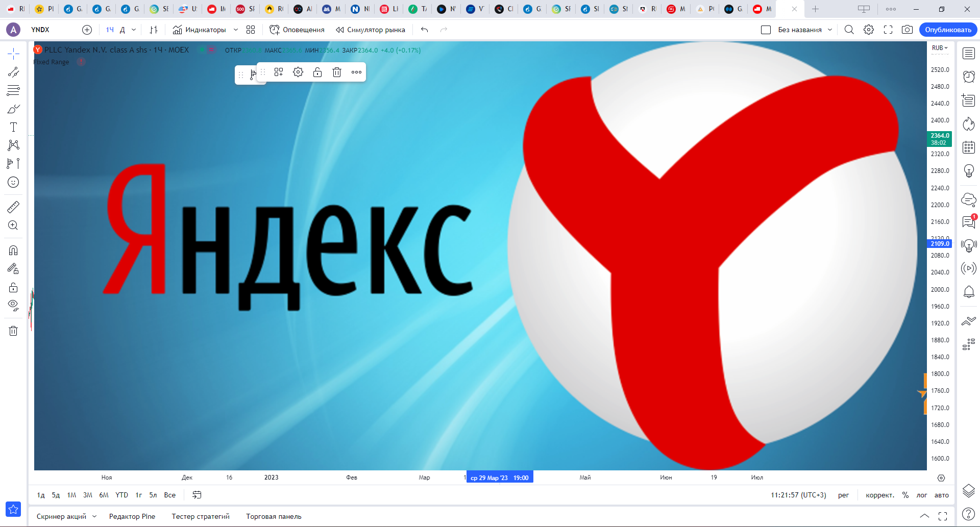Set date range to Все

(170, 495)
